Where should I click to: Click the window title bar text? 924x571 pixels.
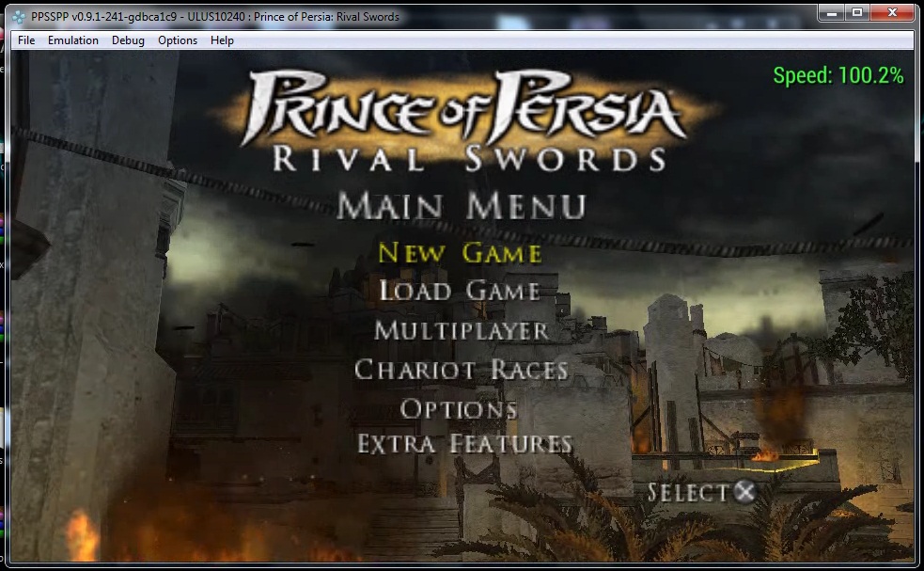tap(215, 17)
